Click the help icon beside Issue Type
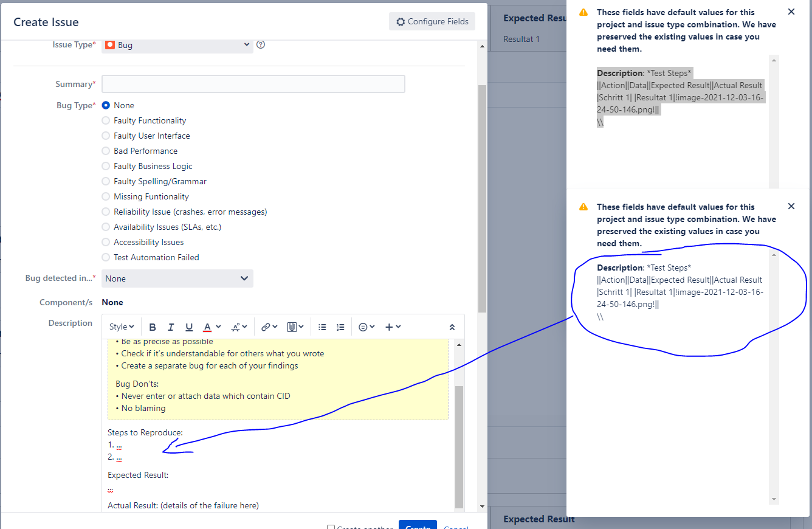 click(261, 44)
